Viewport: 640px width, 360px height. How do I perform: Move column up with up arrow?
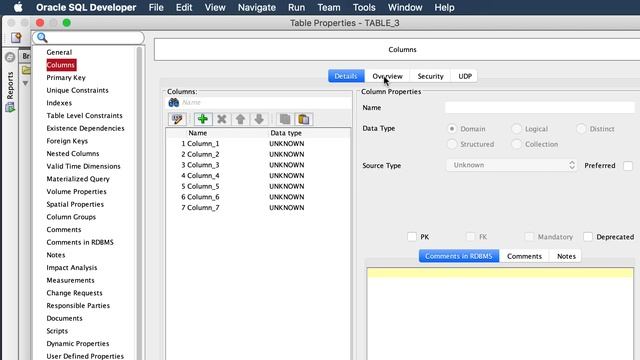[240, 119]
